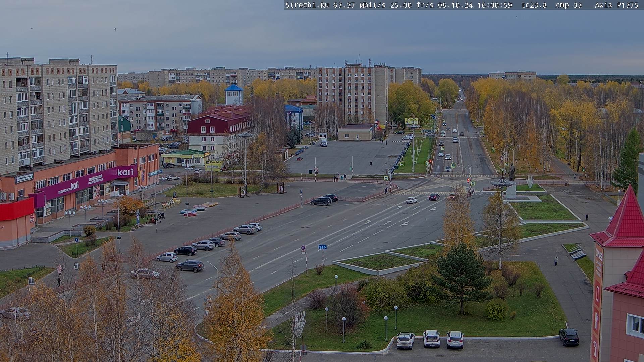Select the Axis P1375 camera model text

[x=616, y=5]
